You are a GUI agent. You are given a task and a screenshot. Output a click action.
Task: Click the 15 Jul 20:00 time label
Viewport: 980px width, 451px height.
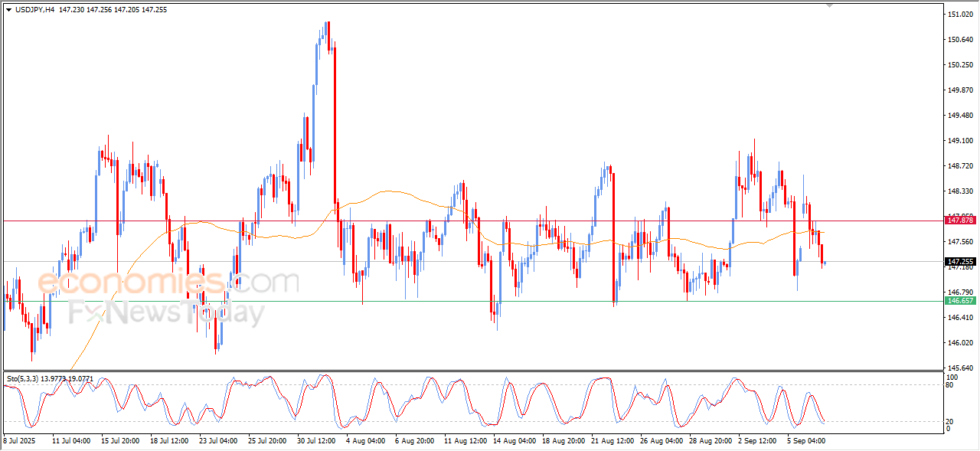(x=120, y=441)
